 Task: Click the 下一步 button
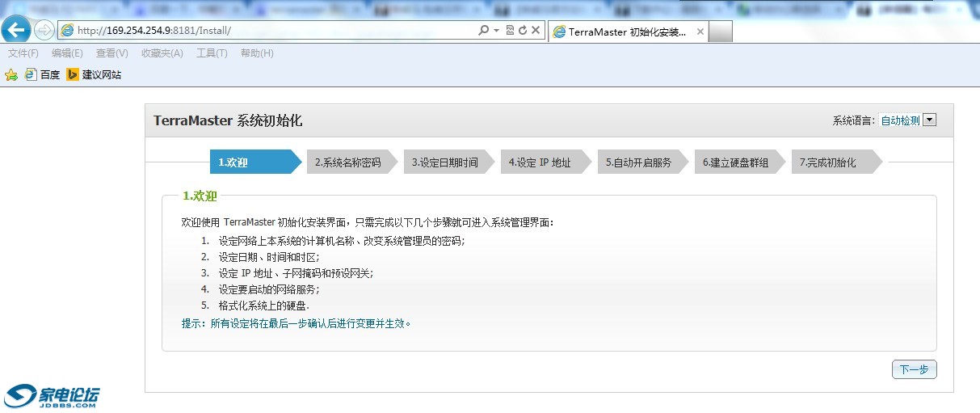(x=915, y=369)
